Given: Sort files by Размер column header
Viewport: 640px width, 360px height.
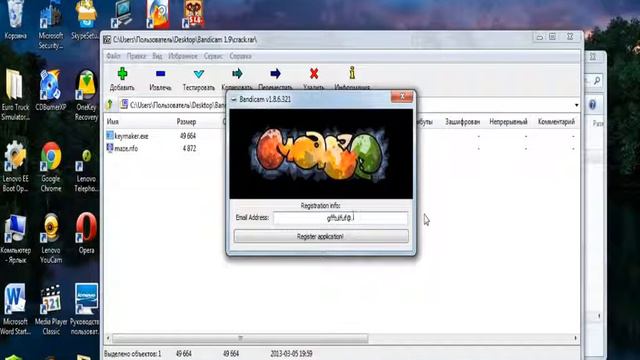Looking at the screenshot, I should (186, 122).
